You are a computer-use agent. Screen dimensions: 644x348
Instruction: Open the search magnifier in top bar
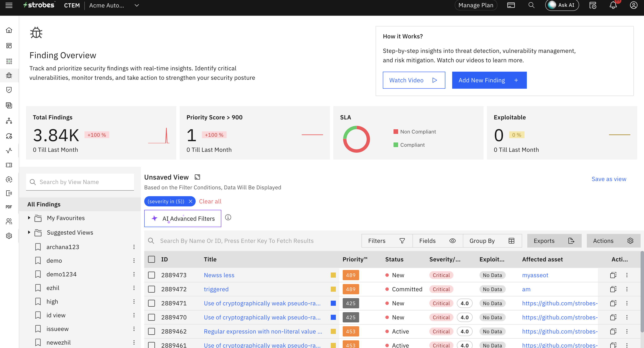(531, 5)
